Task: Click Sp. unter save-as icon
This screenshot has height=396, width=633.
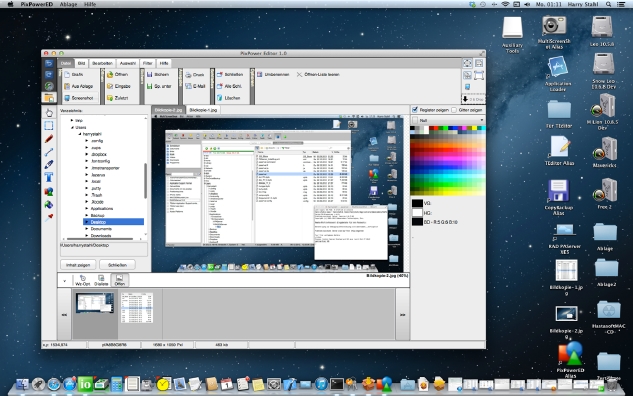Action: click(x=149, y=86)
